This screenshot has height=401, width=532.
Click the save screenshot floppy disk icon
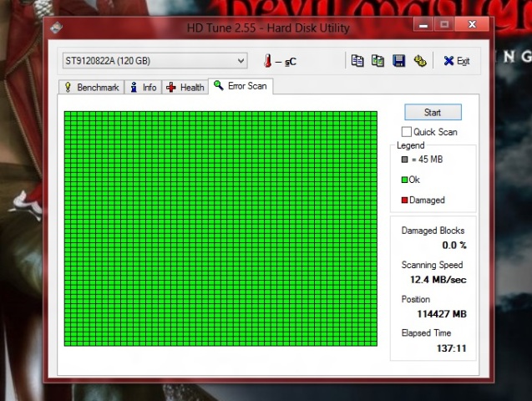[398, 61]
